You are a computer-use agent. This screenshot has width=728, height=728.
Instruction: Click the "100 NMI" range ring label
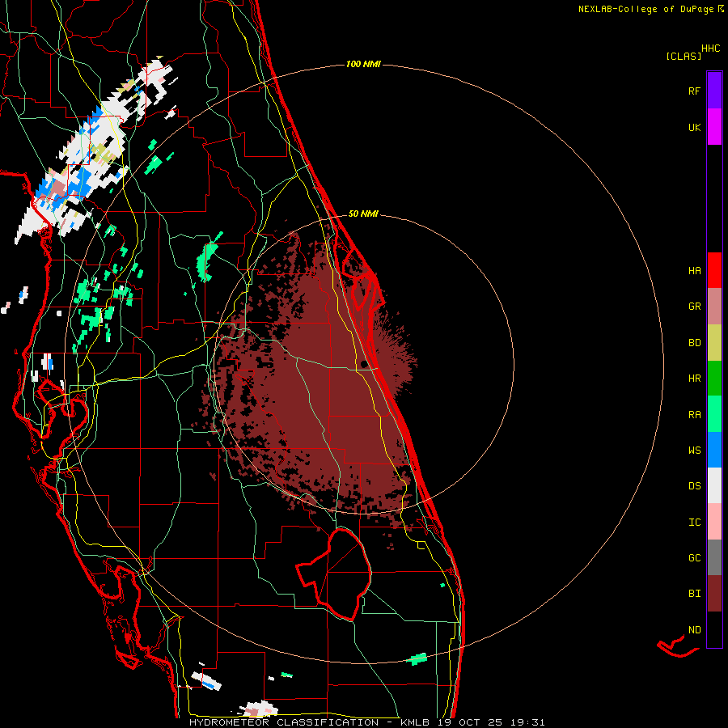pyautogui.click(x=363, y=64)
